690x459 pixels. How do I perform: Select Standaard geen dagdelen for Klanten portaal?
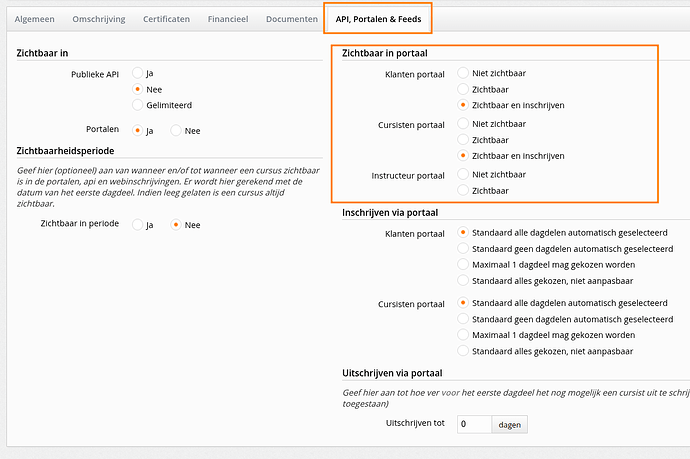click(462, 248)
